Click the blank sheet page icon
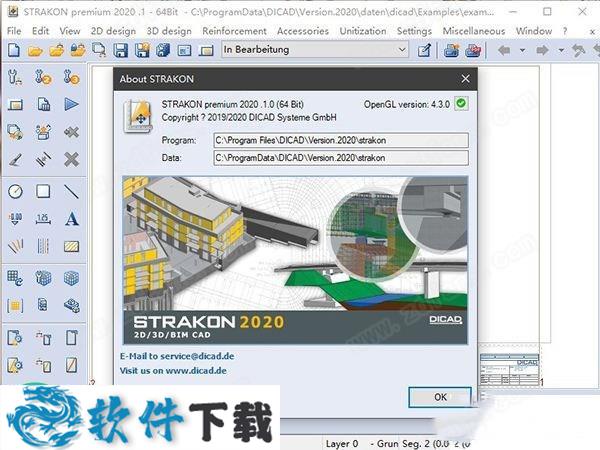The width and height of the screenshot is (600, 450). point(72,338)
